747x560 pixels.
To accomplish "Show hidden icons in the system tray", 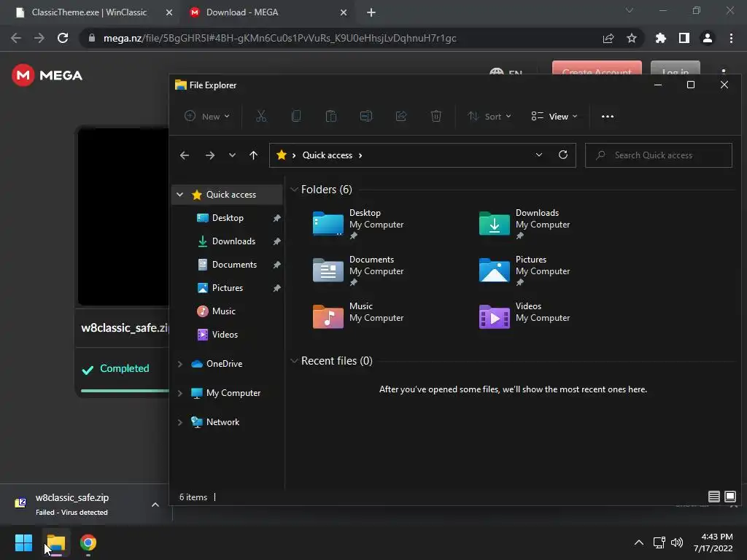I will (x=639, y=542).
